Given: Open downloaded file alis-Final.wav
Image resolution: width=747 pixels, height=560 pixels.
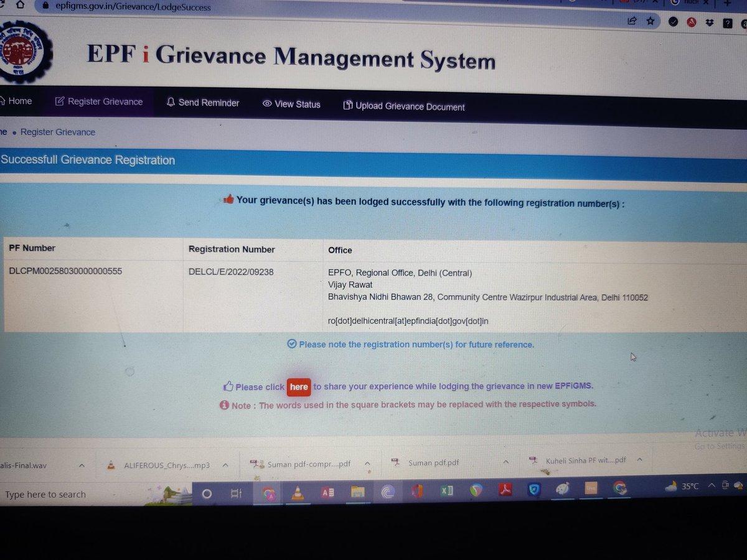Looking at the screenshot, I should 23,465.
